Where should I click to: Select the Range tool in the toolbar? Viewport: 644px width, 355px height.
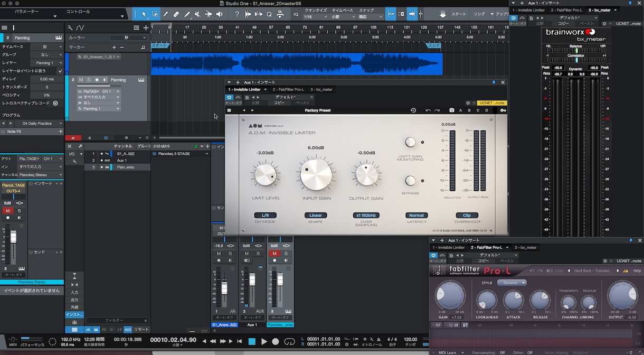click(155, 14)
